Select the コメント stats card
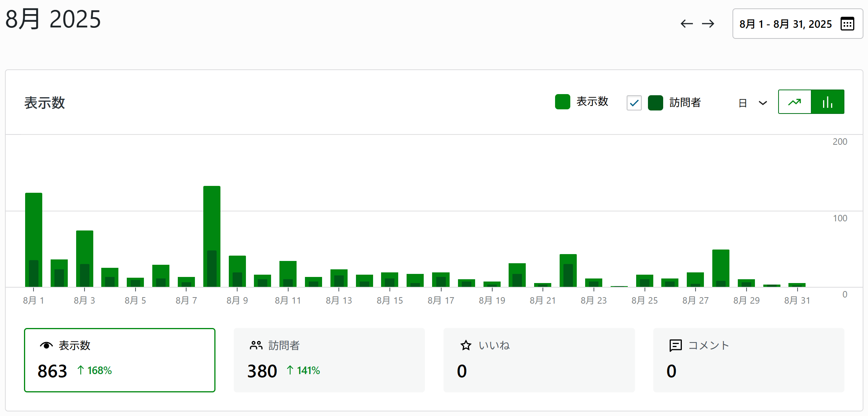Image resolution: width=868 pixels, height=416 pixels. click(x=748, y=360)
